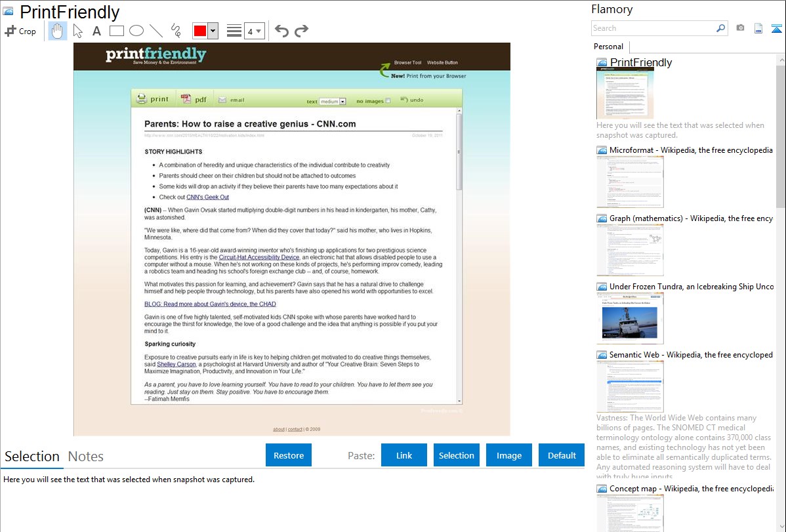Click the PrintFriendly window title icon
This screenshot has width=786, height=532.
(8, 12)
